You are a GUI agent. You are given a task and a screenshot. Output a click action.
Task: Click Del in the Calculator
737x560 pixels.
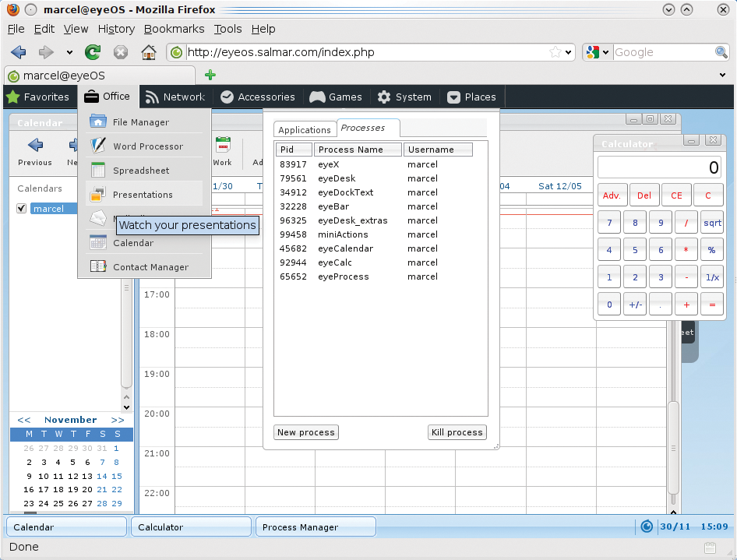pos(644,195)
